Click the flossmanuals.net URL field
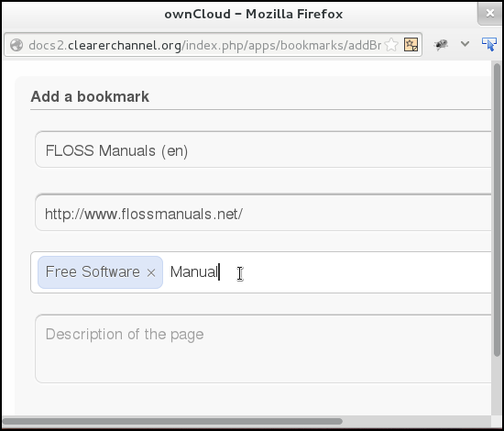 click(263, 213)
